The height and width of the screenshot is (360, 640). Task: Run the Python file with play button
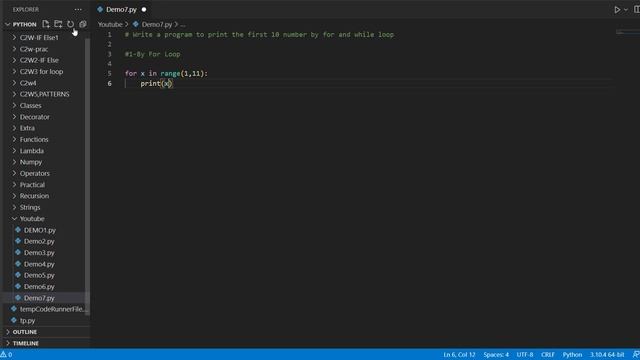(617, 9)
